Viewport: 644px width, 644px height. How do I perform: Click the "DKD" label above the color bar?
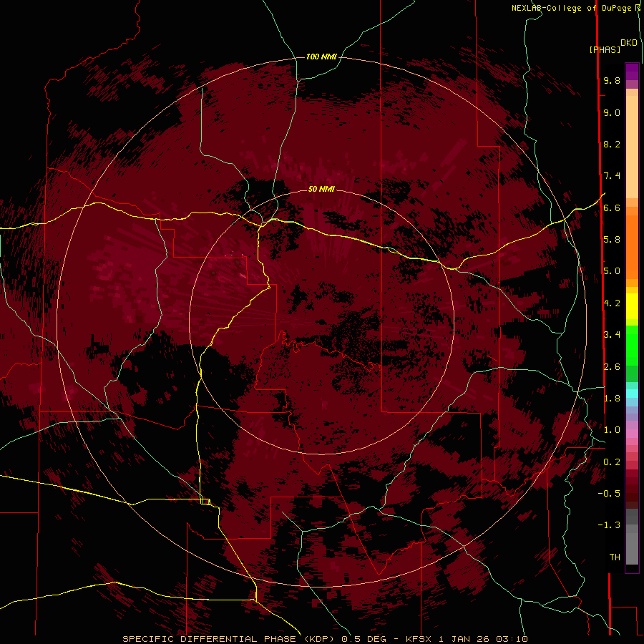(629, 43)
